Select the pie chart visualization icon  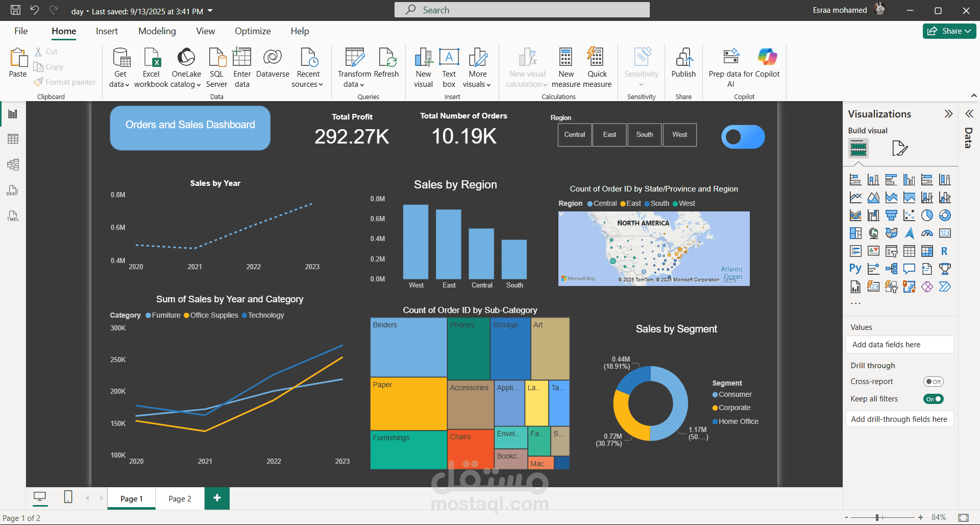927,215
